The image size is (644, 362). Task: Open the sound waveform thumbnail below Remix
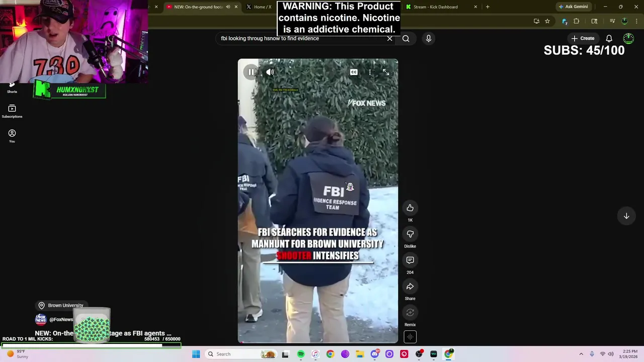pos(410,337)
